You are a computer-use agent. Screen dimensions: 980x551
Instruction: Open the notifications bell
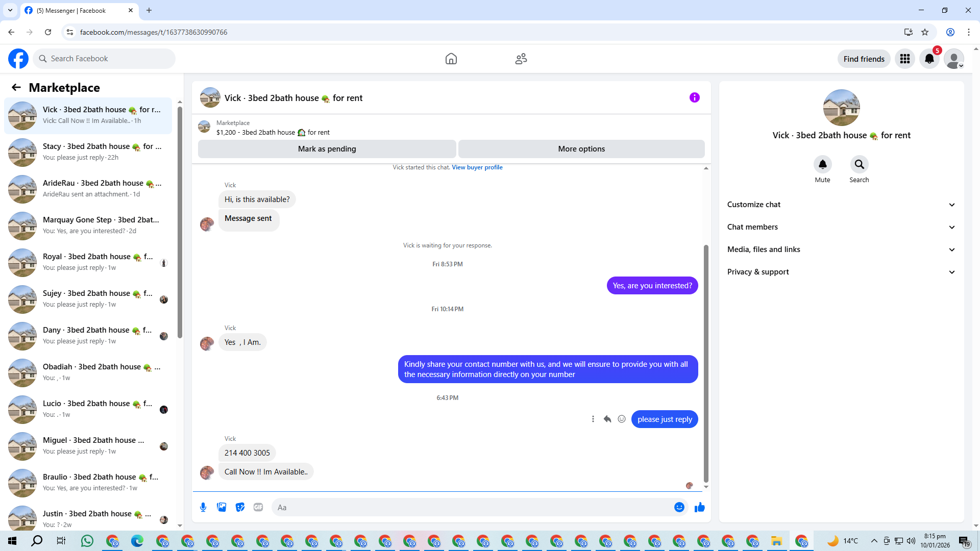(x=929, y=59)
